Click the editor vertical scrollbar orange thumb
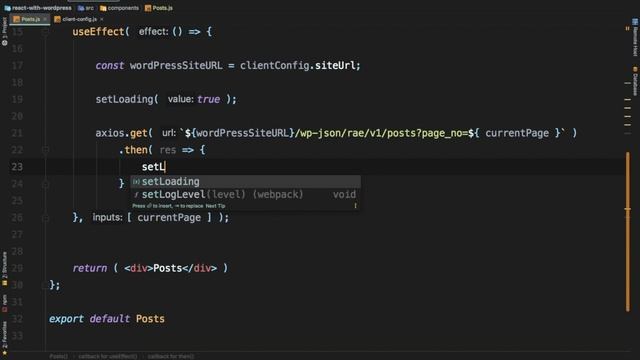This screenshot has height=360, width=640. 627,231
